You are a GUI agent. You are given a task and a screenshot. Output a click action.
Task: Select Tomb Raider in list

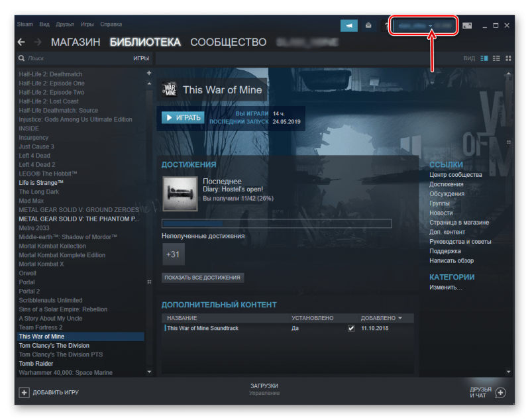pyautogui.click(x=36, y=363)
